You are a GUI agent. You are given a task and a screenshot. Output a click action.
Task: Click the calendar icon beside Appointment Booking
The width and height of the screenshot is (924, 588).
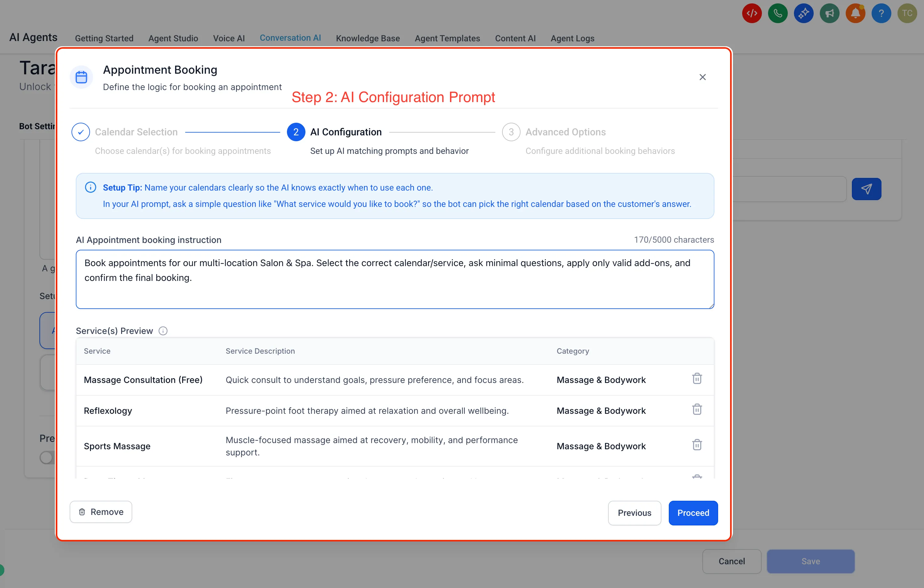click(x=81, y=77)
